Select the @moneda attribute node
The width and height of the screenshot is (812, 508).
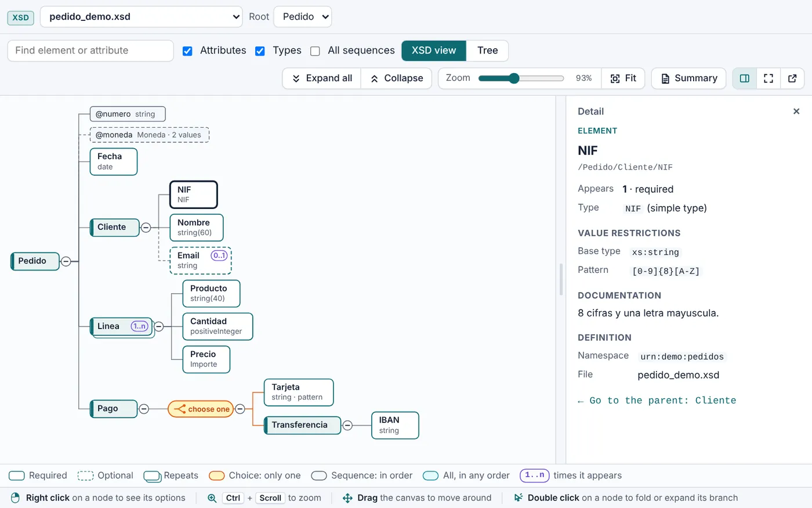click(x=150, y=135)
